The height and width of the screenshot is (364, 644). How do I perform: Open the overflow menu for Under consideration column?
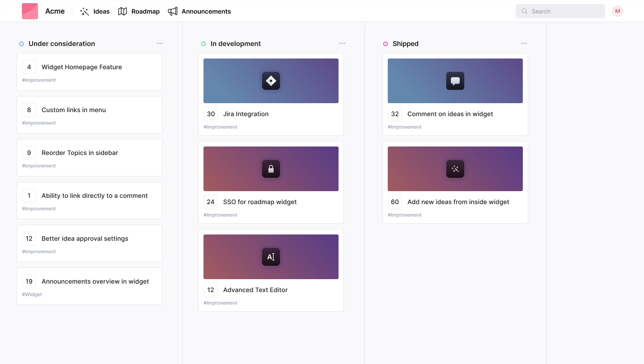pyautogui.click(x=160, y=43)
